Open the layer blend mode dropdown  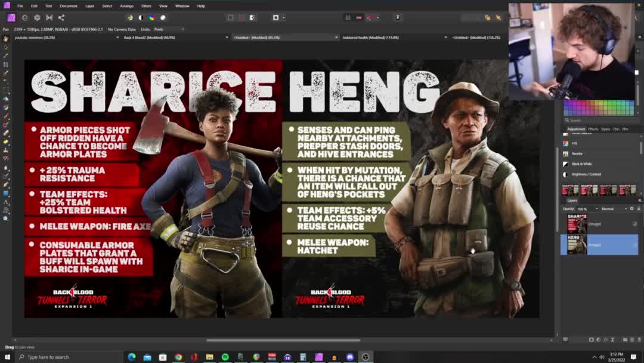point(612,208)
